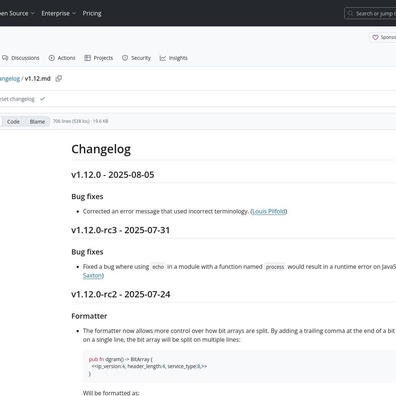This screenshot has width=396, height=396.
Task: Open the Louis Pilfold contributor link
Action: coord(269,211)
